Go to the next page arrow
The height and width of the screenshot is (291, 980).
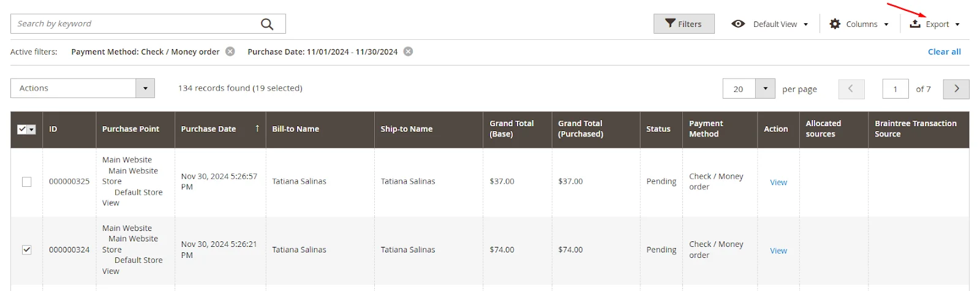pyautogui.click(x=956, y=89)
